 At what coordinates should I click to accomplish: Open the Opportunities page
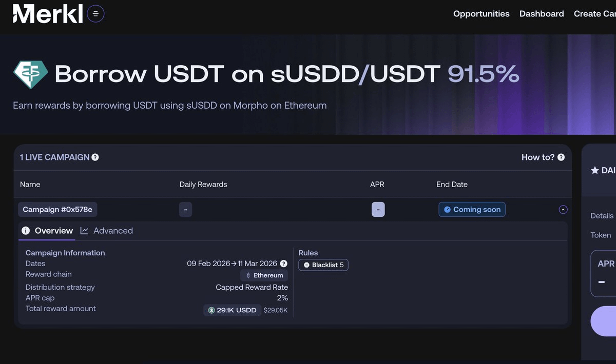(482, 14)
